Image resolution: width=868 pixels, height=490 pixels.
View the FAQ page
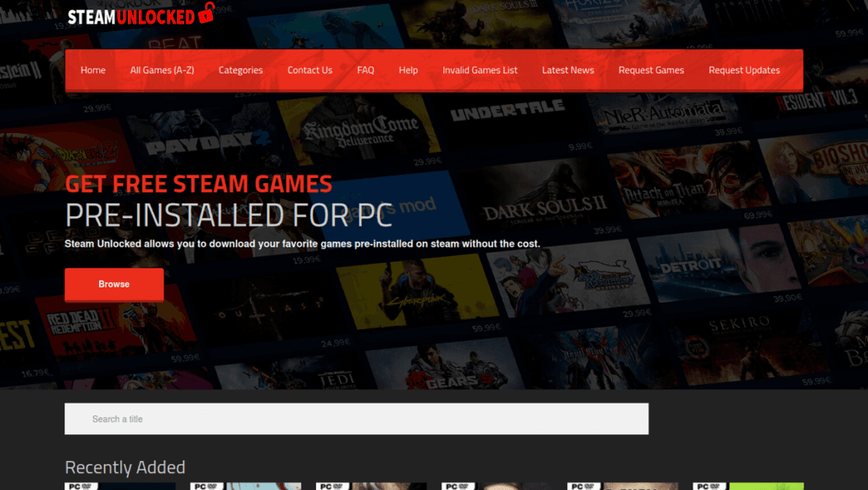click(x=364, y=70)
